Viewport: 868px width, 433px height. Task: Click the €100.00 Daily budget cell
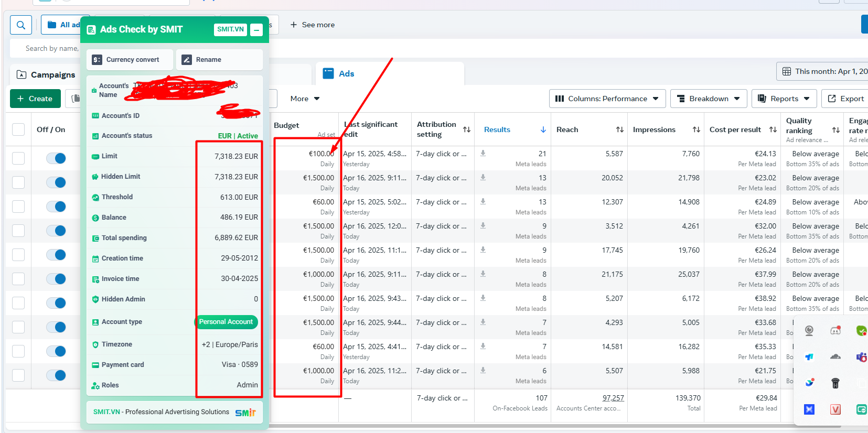coord(305,158)
